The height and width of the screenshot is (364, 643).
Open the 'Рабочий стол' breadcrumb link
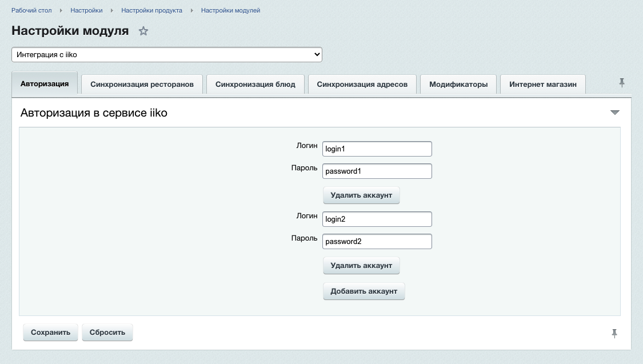[x=31, y=10]
